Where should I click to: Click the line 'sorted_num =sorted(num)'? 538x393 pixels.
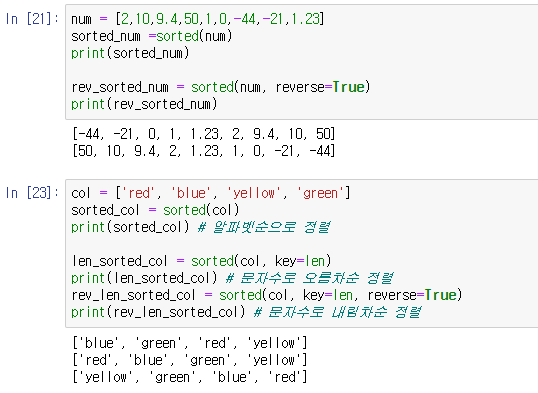point(152,36)
